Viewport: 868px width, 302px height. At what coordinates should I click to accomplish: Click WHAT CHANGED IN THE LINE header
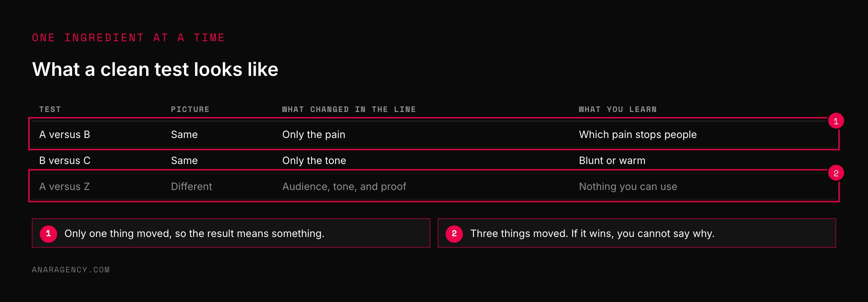(349, 109)
